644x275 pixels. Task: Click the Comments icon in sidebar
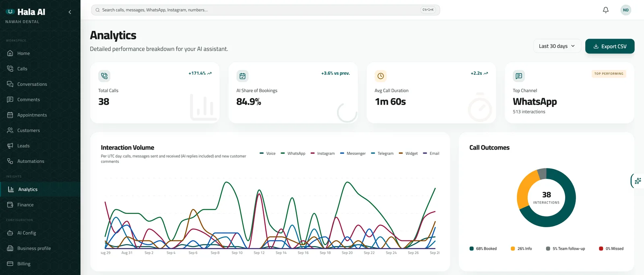pyautogui.click(x=10, y=99)
